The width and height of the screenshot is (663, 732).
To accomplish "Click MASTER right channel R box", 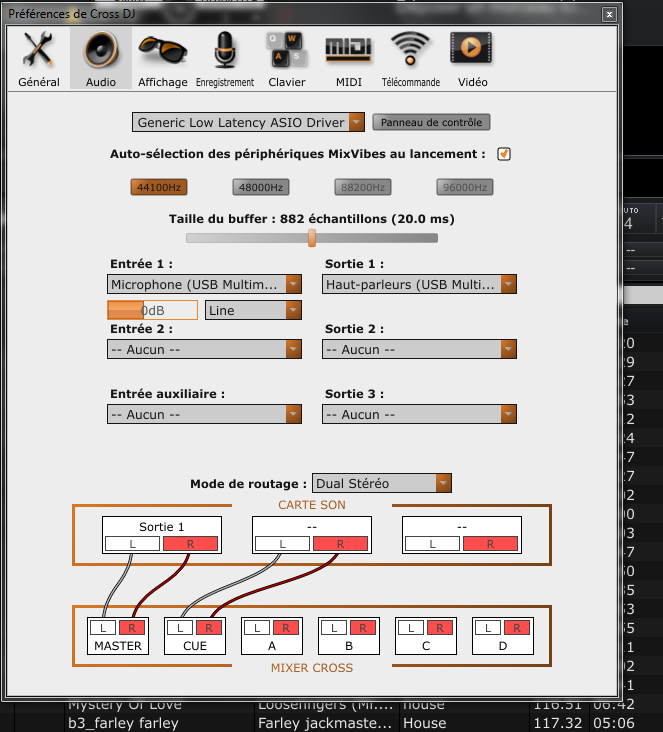I will click(132, 628).
